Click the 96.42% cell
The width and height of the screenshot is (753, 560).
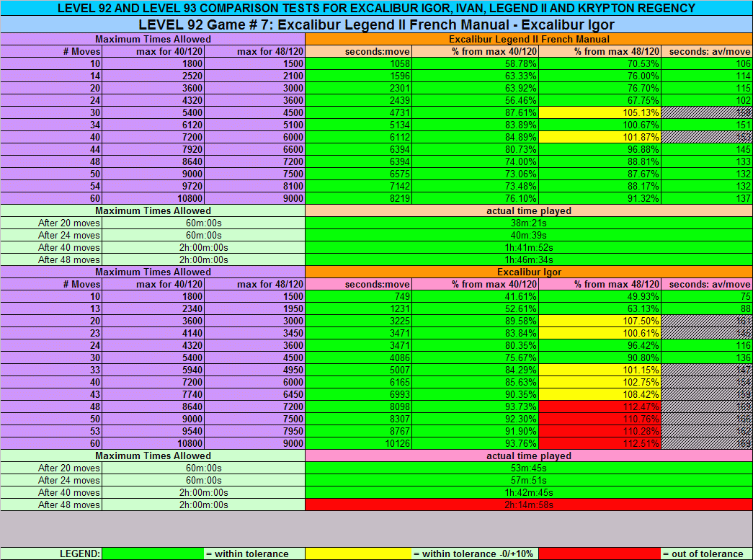pyautogui.click(x=600, y=345)
